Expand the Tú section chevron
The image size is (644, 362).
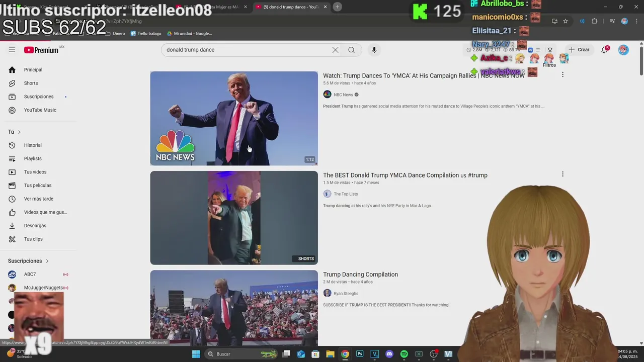pos(19,132)
